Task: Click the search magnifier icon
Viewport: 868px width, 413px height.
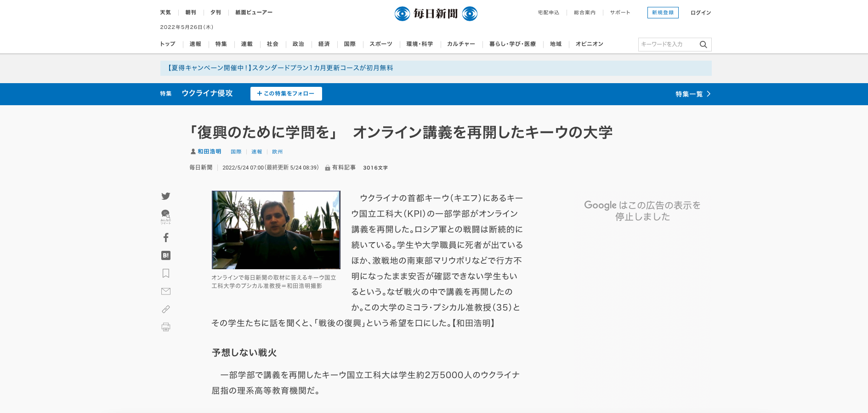Action: 703,45
